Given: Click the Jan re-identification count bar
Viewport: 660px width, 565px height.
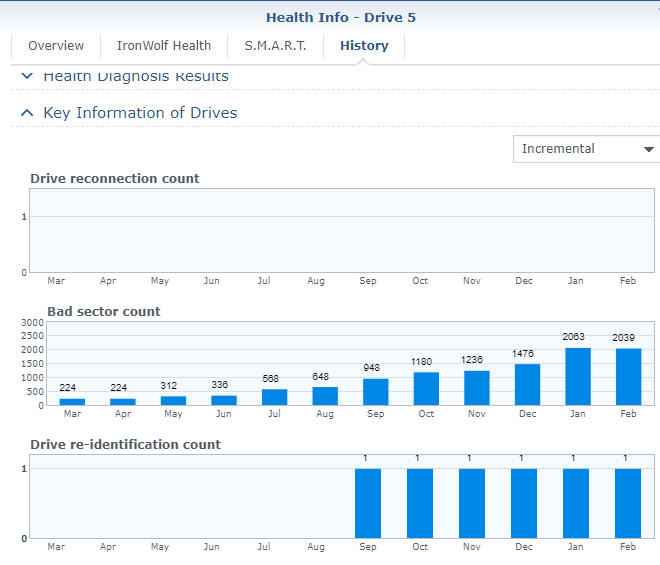Looking at the screenshot, I should [576, 503].
